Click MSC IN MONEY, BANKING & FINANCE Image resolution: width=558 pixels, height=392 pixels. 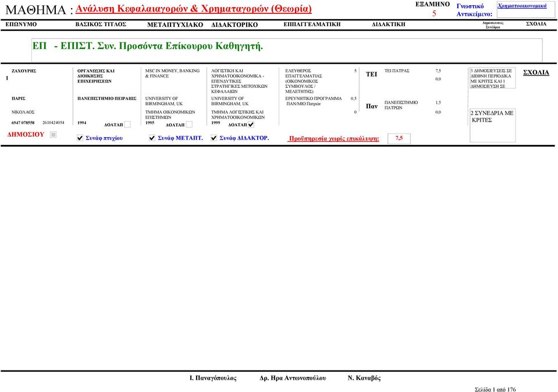(x=172, y=73)
